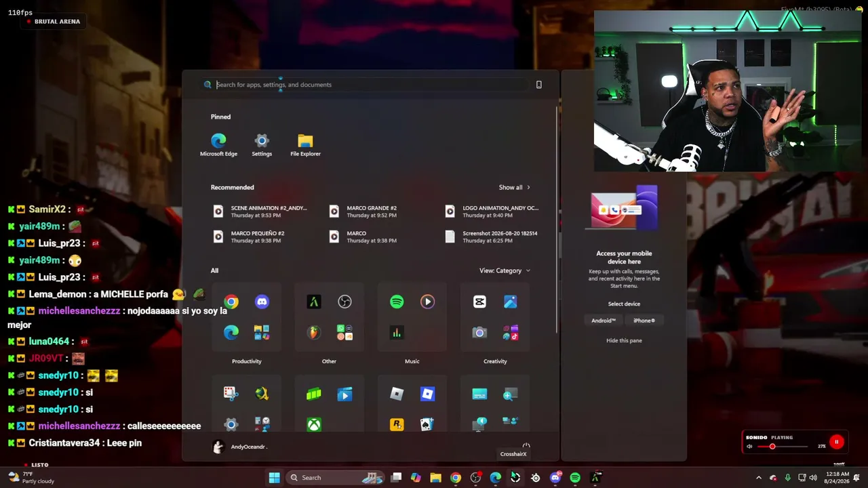Viewport: 868px width, 488px height.
Task: Open the Photos app in Creativity group
Action: click(510, 302)
